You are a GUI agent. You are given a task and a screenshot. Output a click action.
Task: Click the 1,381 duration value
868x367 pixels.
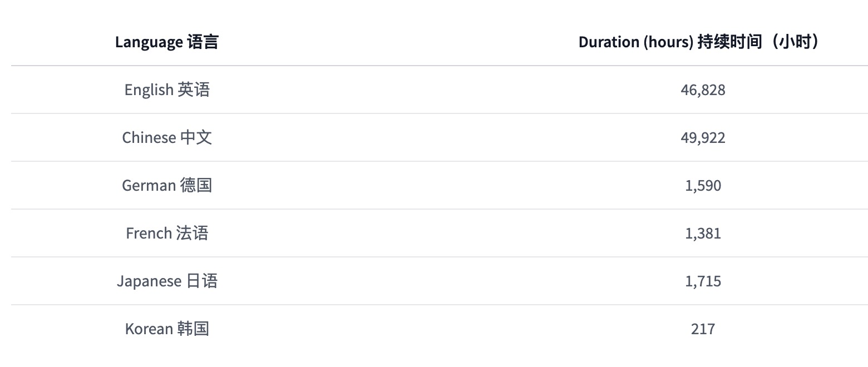(x=703, y=233)
